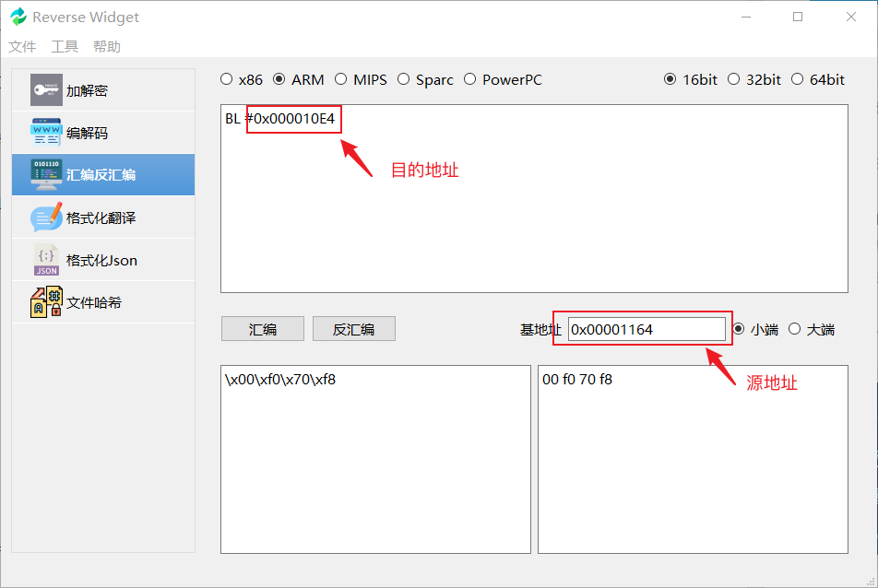Select the 汇编反汇编 assembler icon
The width and height of the screenshot is (878, 588).
coord(46,174)
